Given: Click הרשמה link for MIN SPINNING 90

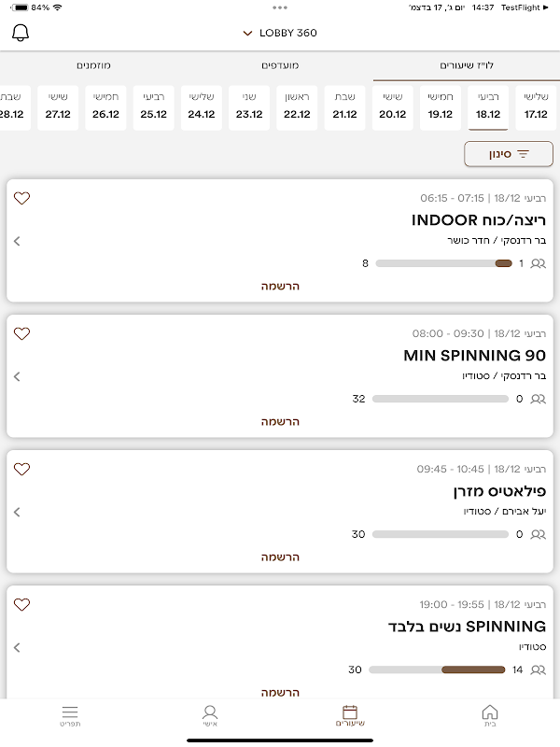Looking at the screenshot, I should (280, 422).
